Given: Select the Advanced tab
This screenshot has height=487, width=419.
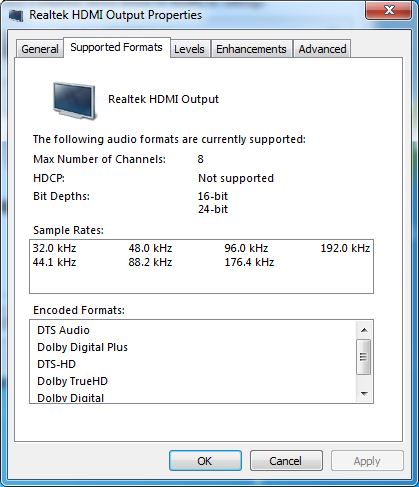Looking at the screenshot, I should [322, 49].
